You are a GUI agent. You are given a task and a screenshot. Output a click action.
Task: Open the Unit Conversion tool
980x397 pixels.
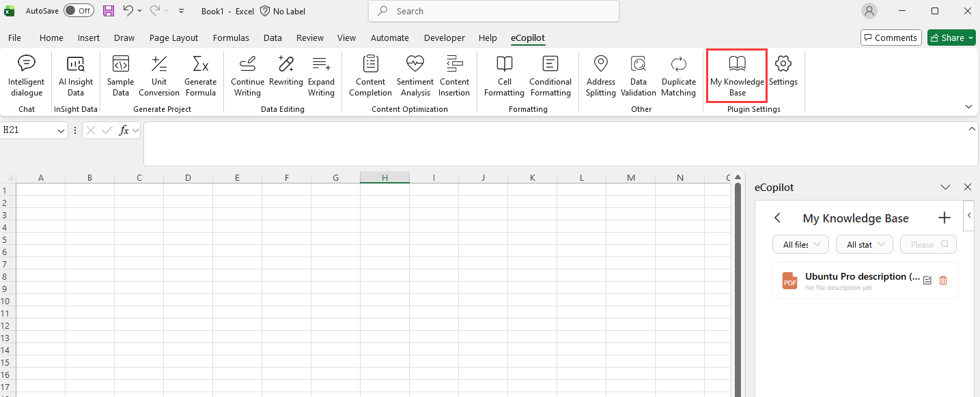click(x=158, y=75)
